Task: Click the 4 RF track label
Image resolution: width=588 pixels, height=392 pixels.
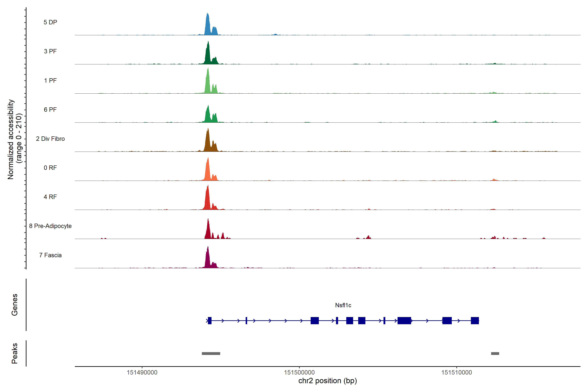Action: click(50, 197)
